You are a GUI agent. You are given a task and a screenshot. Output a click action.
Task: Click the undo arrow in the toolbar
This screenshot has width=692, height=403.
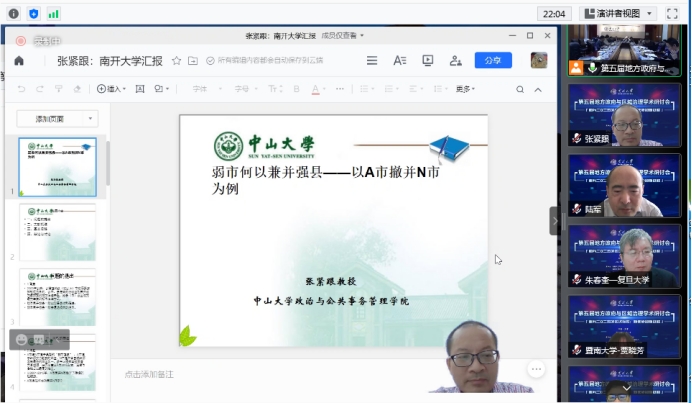click(22, 89)
